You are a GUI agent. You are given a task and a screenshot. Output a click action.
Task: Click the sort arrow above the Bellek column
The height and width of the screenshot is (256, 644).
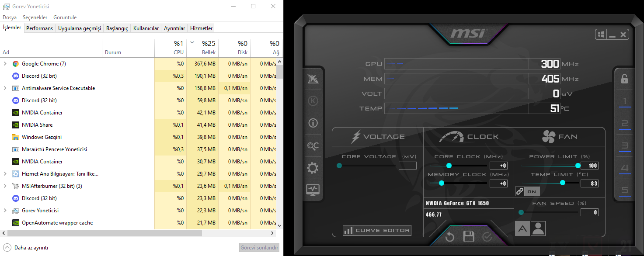[x=192, y=43]
